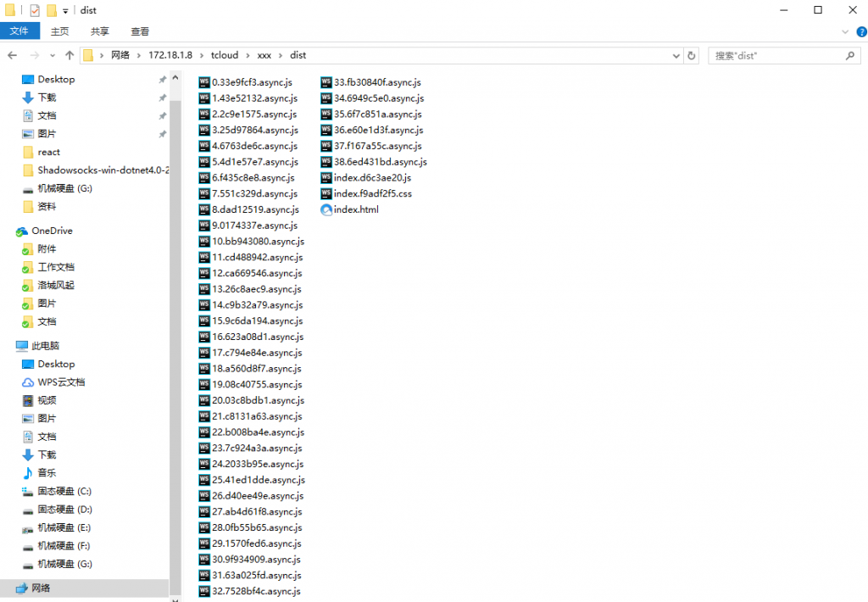The width and height of the screenshot is (868, 602).
Task: Go up one folder level
Action: coord(70,55)
